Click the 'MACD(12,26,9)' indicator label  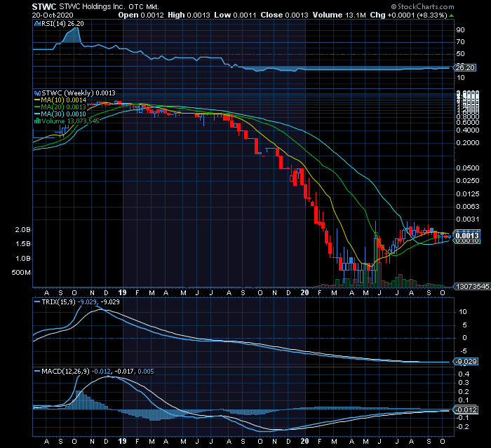coord(65,372)
